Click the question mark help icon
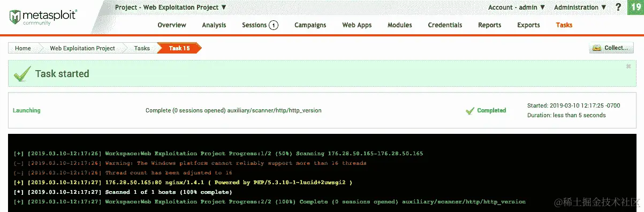644x212 pixels. [x=618, y=7]
